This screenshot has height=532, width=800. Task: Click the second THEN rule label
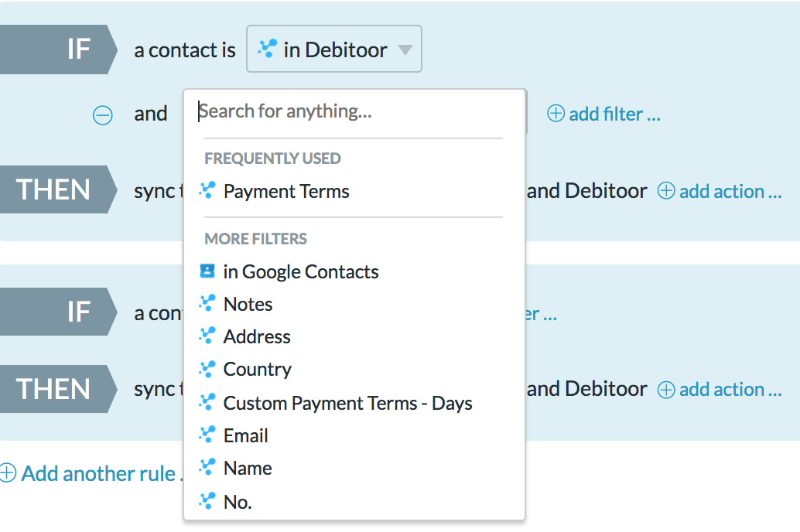tap(58, 389)
